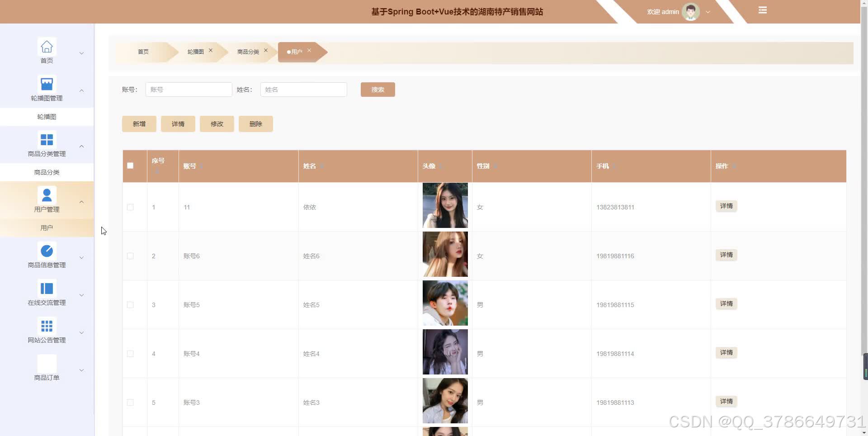
Task: Click the 姓名 search input field
Action: [x=303, y=90]
